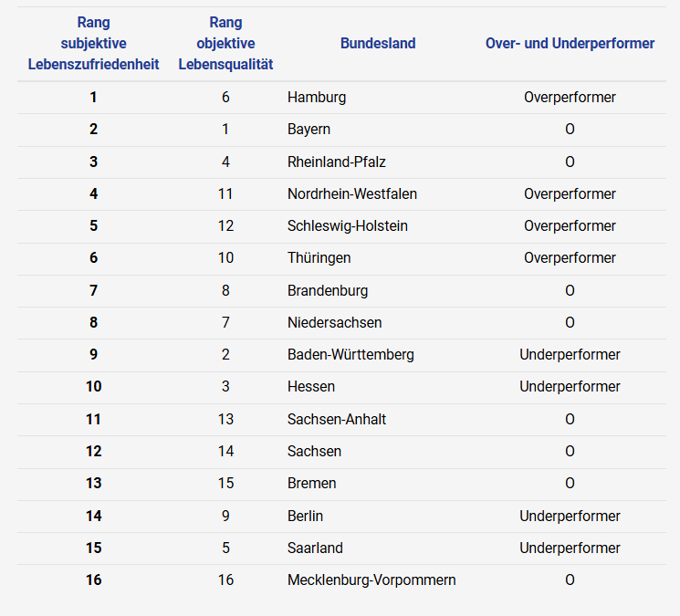Screen dimensions: 680x616
Task: Click the Nordrhein-Westfalen row name
Action: [x=352, y=194]
